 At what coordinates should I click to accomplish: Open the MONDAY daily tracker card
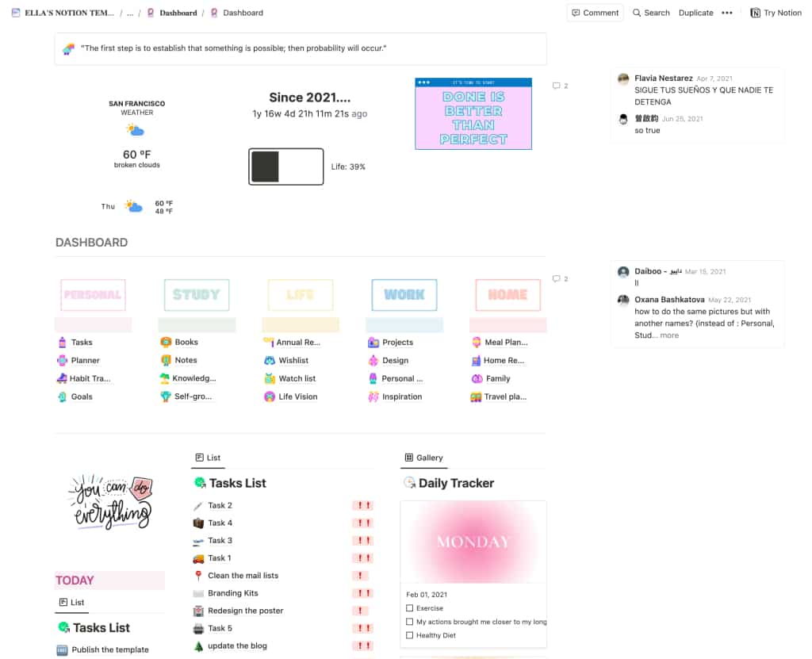(x=473, y=542)
